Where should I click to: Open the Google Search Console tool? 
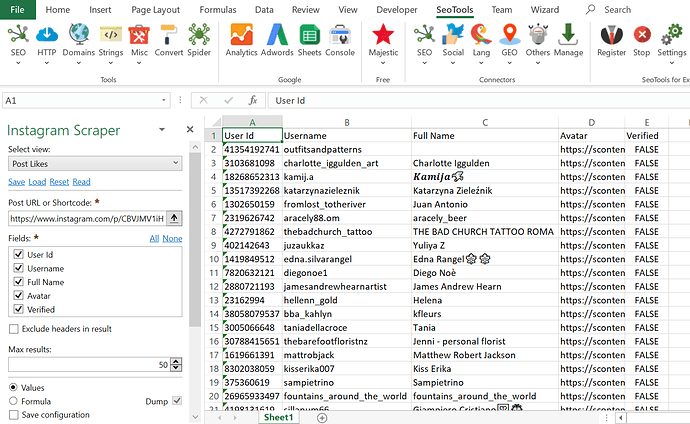[340, 35]
